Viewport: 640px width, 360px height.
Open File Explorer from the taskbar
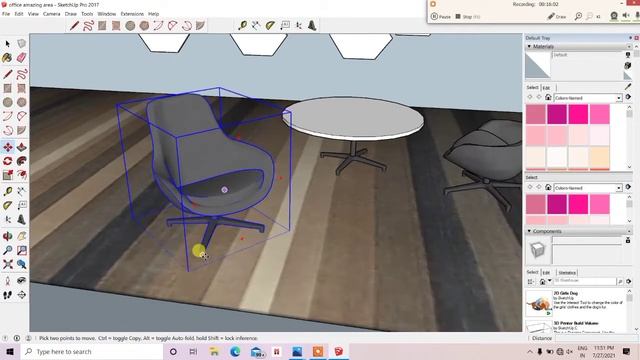(214, 351)
